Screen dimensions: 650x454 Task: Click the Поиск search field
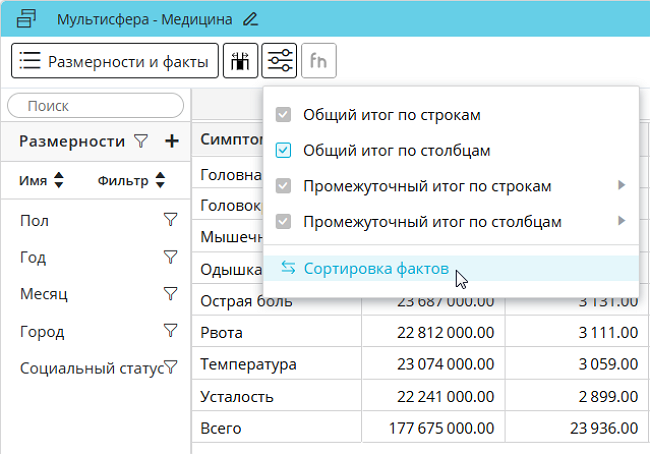(x=95, y=105)
